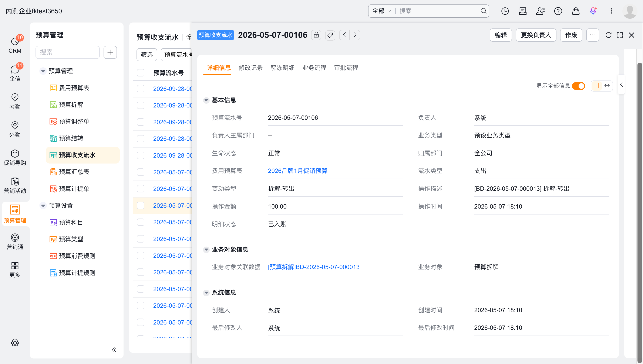
Task: Switch to two-column layout icon
Action: 597,86
